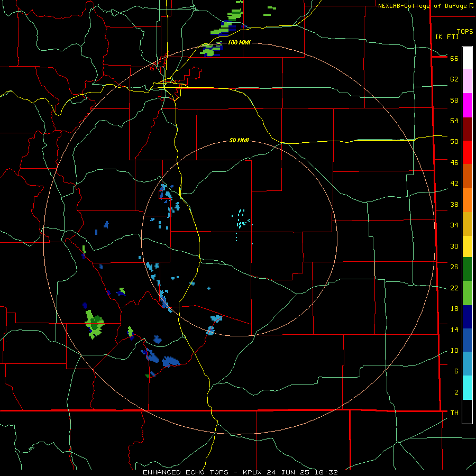476x476 pixels.
Task: Click the dark green legend swatch
Action: 467,269
